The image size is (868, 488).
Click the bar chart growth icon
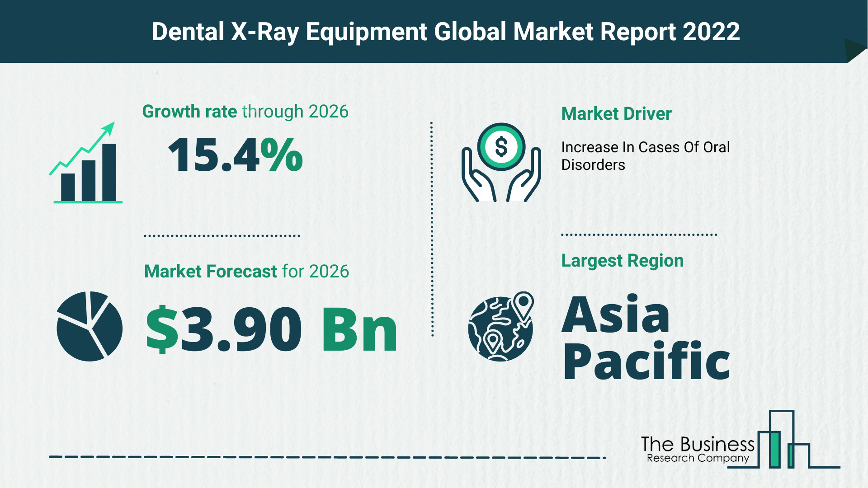(x=86, y=162)
